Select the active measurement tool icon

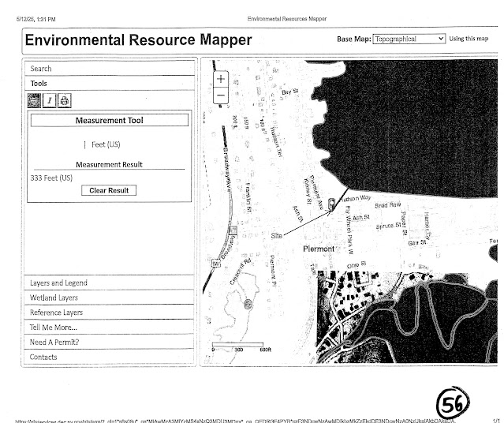tap(34, 101)
